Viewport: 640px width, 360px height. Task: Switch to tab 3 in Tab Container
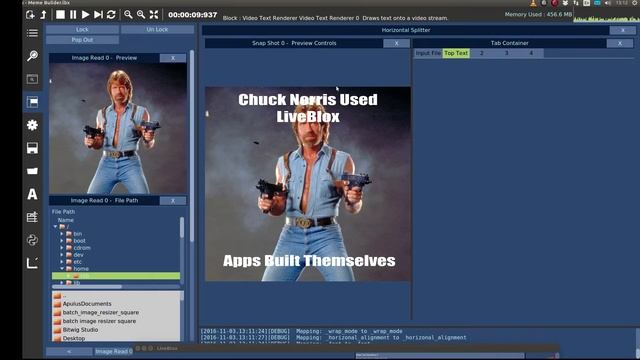(x=507, y=53)
